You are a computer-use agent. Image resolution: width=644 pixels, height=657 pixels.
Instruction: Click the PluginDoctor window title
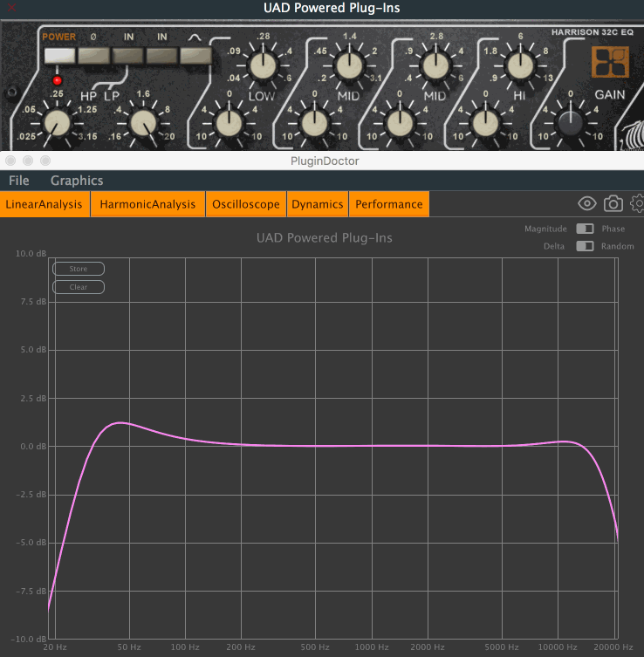325,161
